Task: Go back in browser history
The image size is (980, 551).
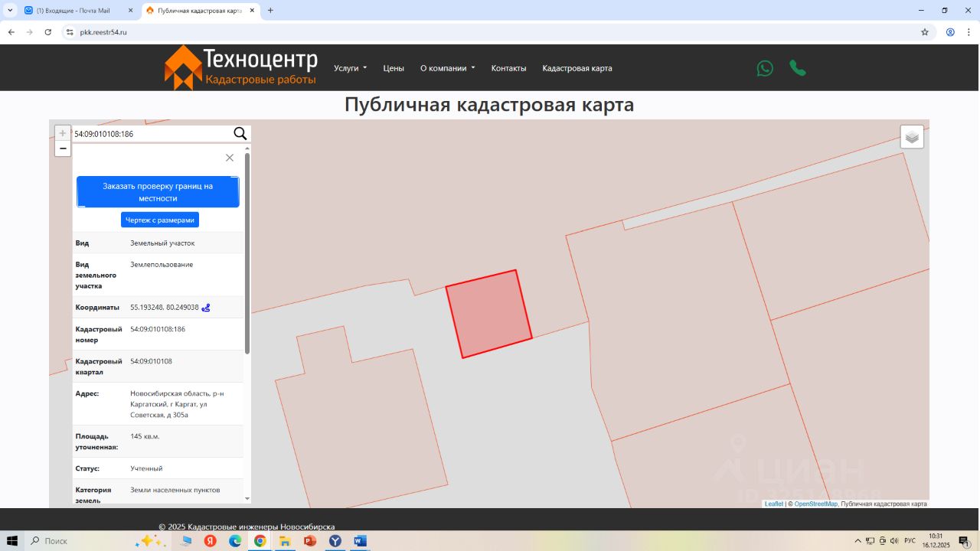Action: [11, 32]
